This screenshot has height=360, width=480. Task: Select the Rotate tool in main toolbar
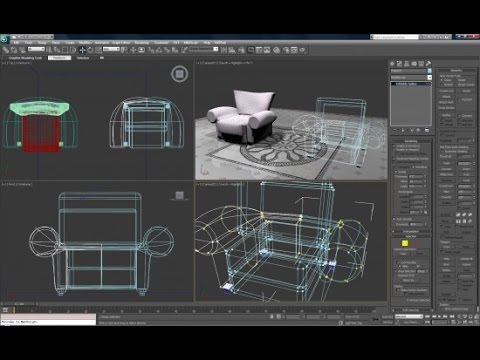point(90,50)
